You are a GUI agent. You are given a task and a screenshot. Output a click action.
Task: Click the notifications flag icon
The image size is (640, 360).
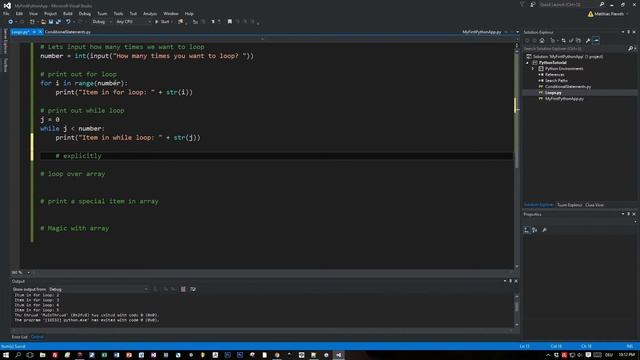(522, 4)
